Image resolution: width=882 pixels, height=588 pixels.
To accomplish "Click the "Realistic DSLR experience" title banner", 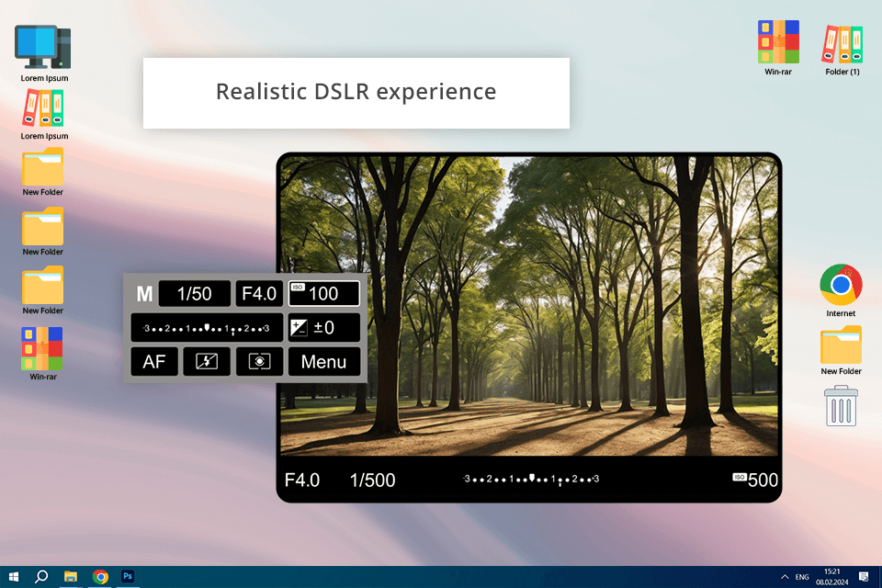I will click(x=356, y=93).
